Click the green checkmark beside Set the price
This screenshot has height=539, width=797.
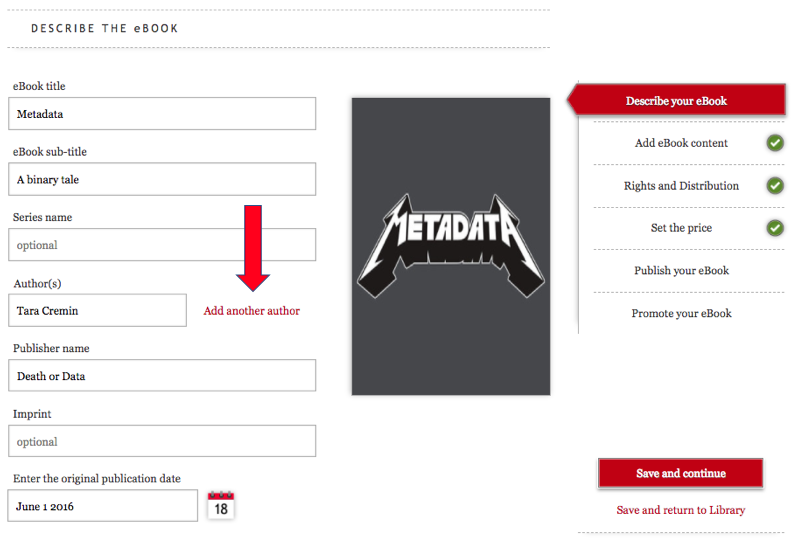coord(775,228)
